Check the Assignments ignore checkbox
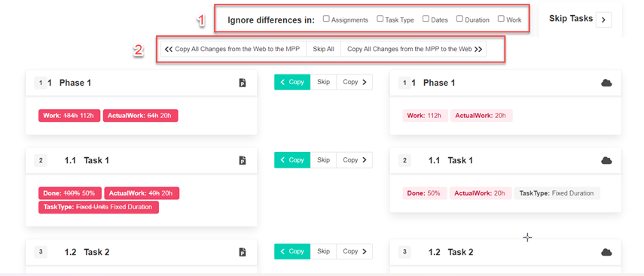This screenshot has width=644, height=276. click(326, 19)
